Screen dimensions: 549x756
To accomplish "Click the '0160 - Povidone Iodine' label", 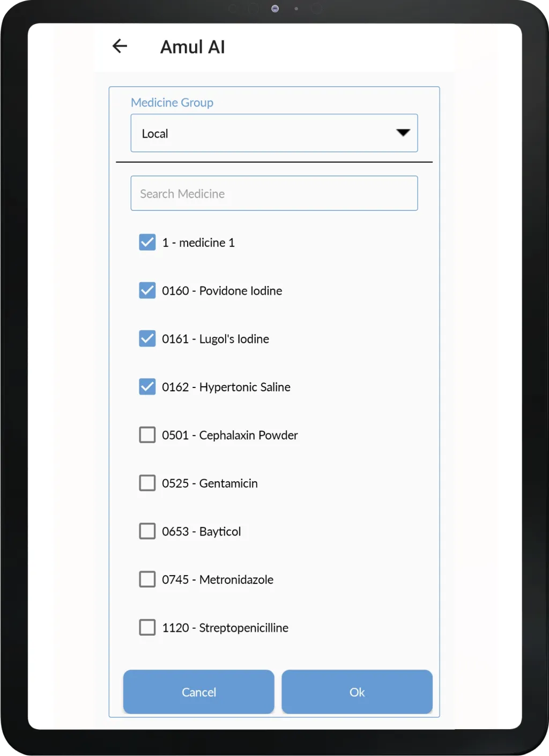I will pyautogui.click(x=222, y=291).
